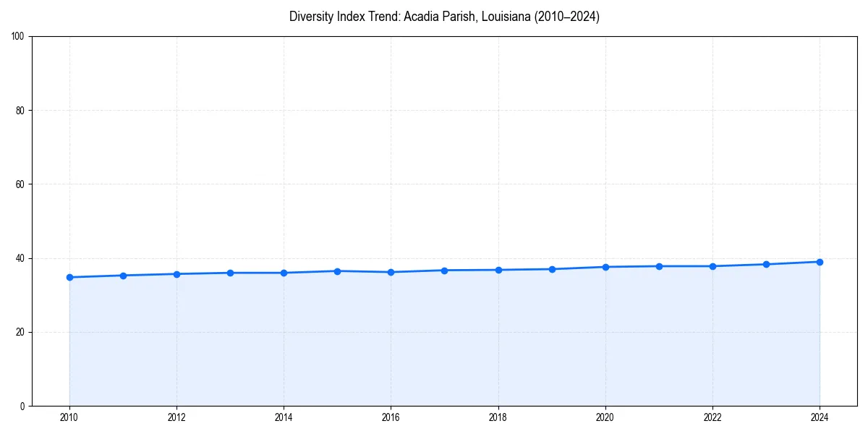Click the chart title text
Image resolution: width=868 pixels, height=434 pixels.
coord(443,16)
